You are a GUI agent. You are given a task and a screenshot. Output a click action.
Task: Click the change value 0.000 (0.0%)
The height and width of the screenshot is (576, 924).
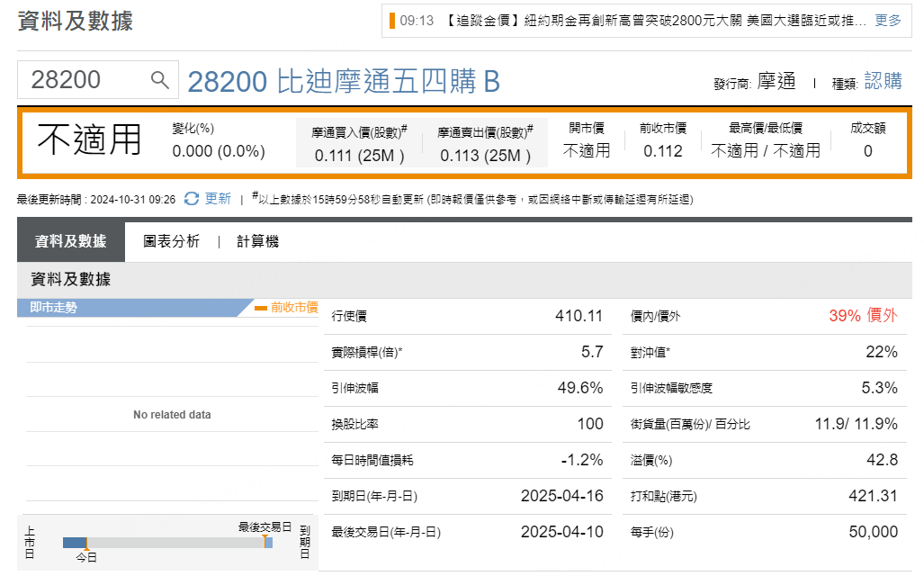[219, 151]
